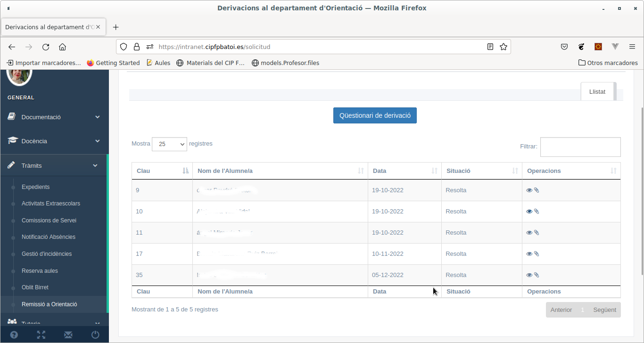Click the help question mark icon in sidebar footer
The width and height of the screenshot is (644, 343).
coord(14,335)
